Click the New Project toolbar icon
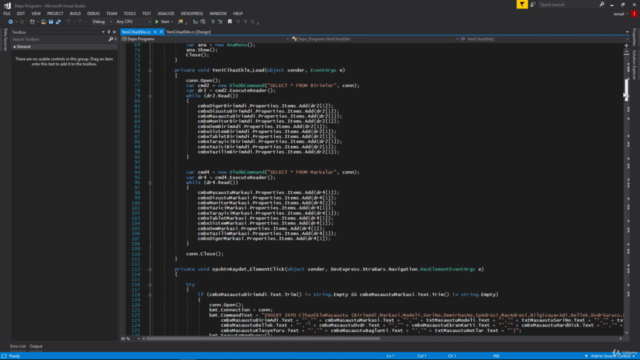The height and width of the screenshot is (360, 640). 32,22
